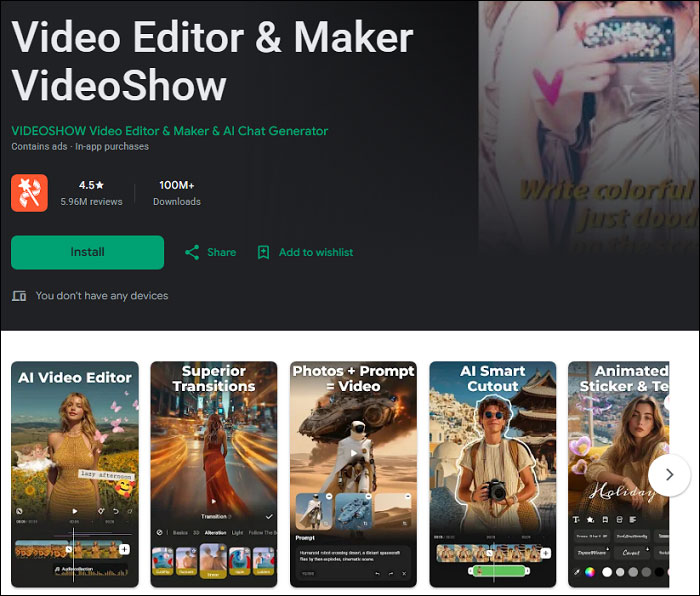Click the Share text link

point(221,252)
